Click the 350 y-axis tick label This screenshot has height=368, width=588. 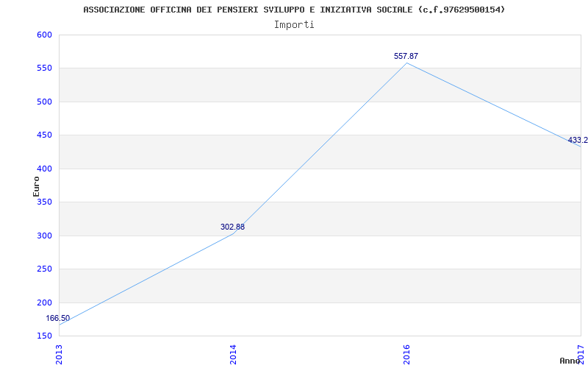pyautogui.click(x=44, y=202)
